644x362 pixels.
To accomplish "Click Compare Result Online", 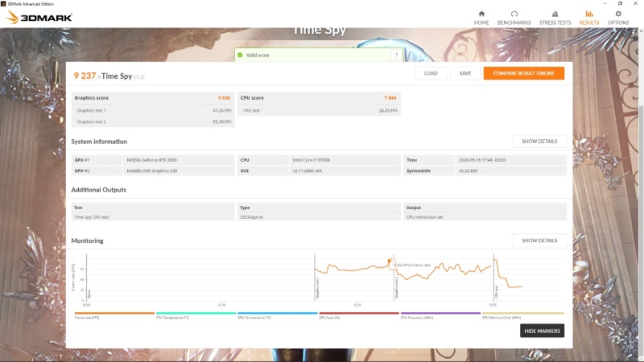I will click(524, 73).
